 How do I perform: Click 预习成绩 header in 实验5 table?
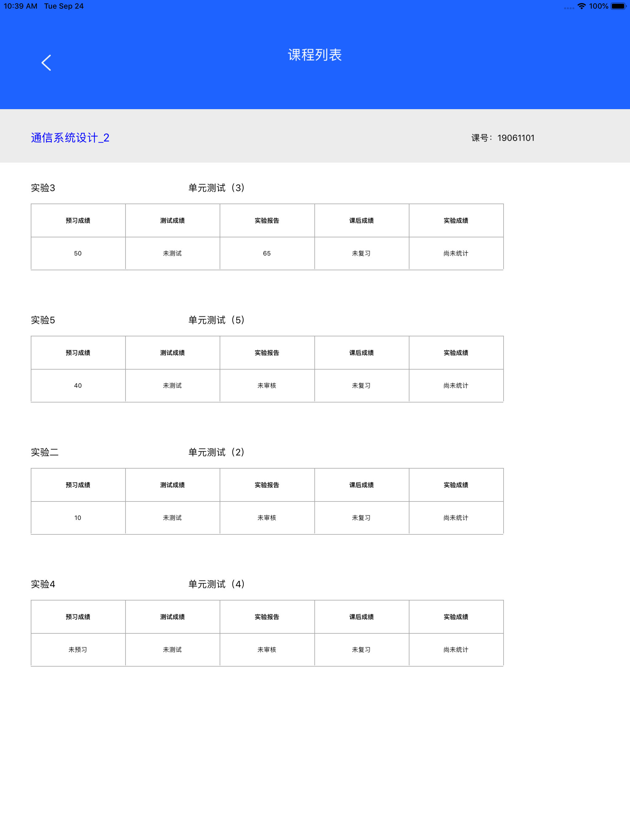(78, 353)
